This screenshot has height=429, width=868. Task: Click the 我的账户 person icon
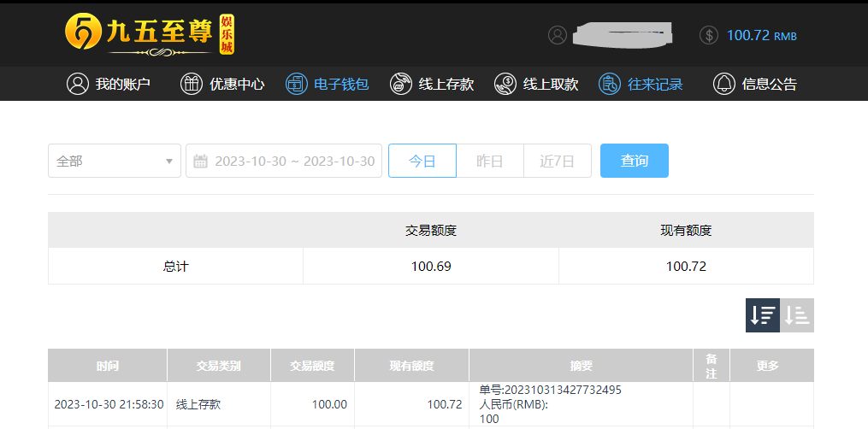78,84
